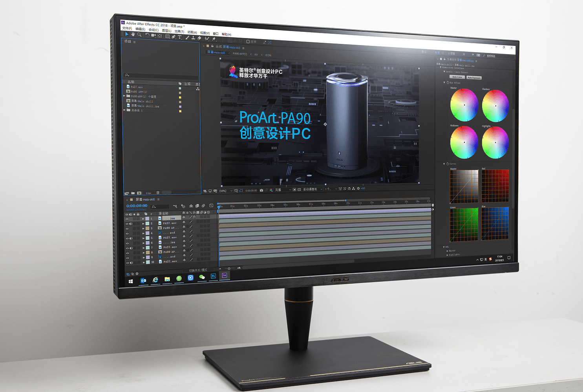Expand the 未命名 1 folder in Project
Image resolution: width=583 pixels, height=392 pixels.
pos(124,110)
